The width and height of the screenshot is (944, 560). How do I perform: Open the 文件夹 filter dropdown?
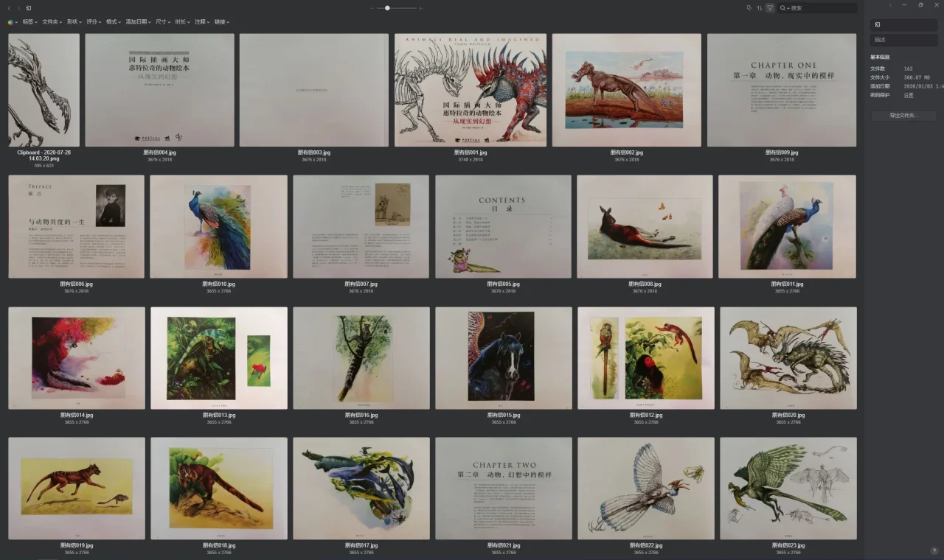pyautogui.click(x=52, y=22)
